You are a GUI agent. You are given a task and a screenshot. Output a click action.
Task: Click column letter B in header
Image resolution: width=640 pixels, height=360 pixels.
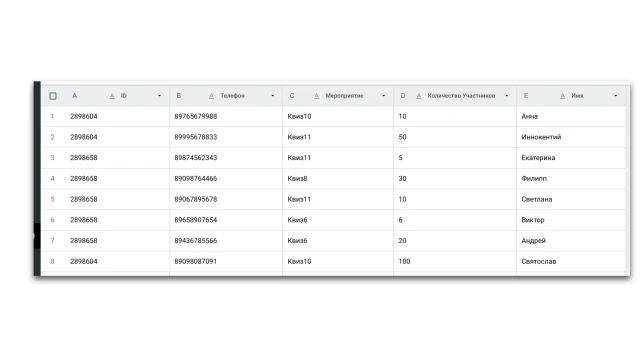179,96
